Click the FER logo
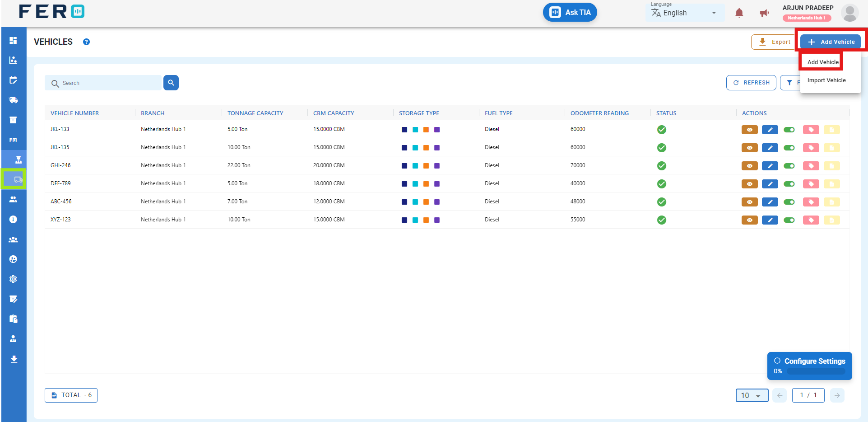This screenshot has width=868, height=422. [51, 12]
